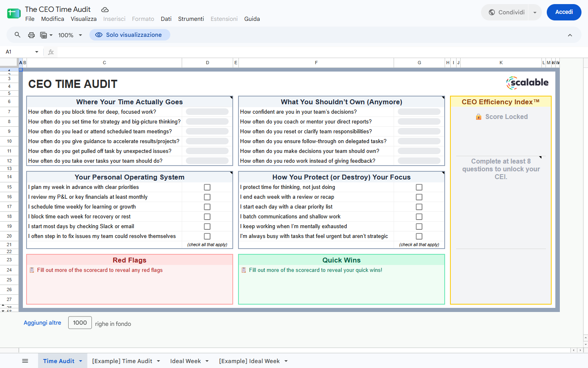Click the Red Flags clipboard icon

click(x=32, y=270)
